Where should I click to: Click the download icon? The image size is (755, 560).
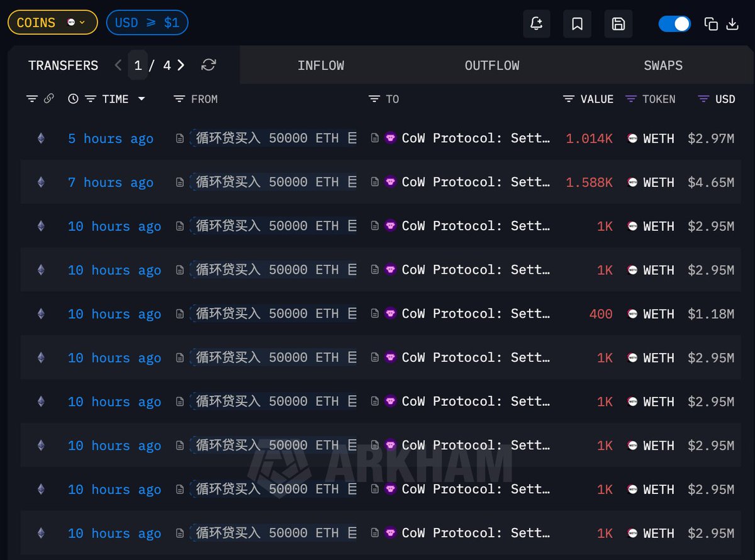(732, 24)
